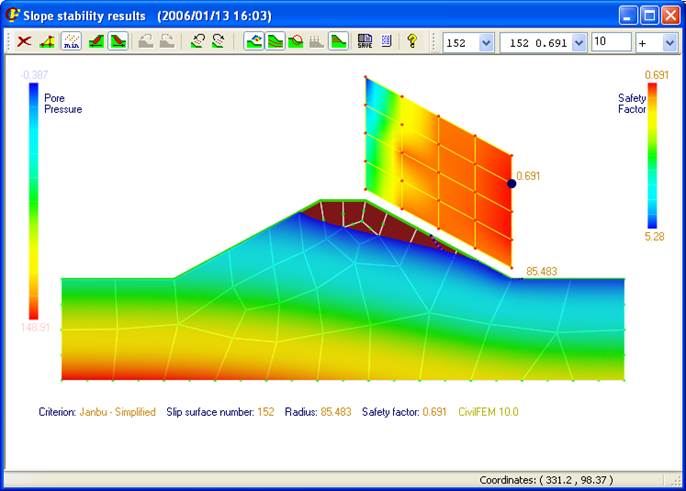Open the dropdown showing 152

click(x=486, y=43)
